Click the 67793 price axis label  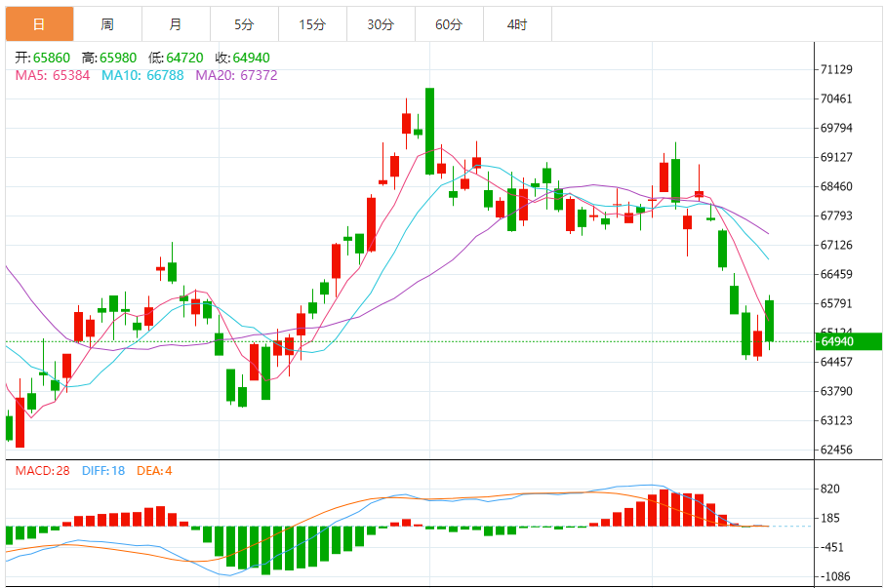836,216
